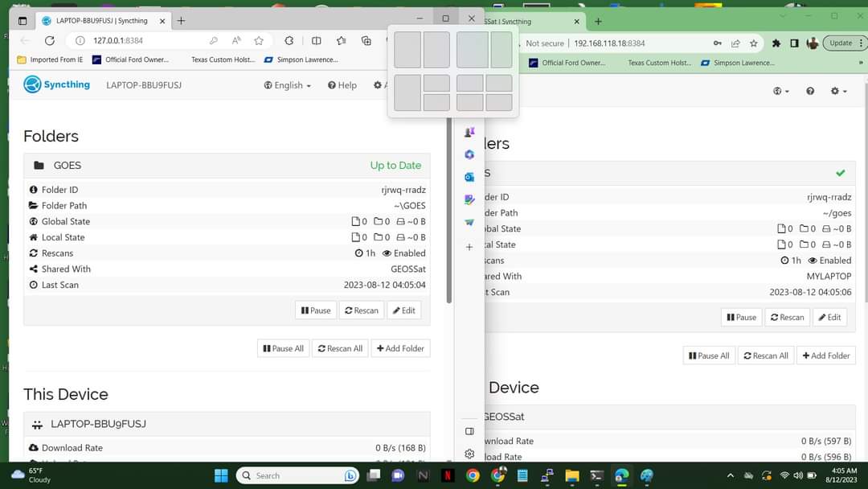Click the Chrome profile avatar

pos(812,43)
